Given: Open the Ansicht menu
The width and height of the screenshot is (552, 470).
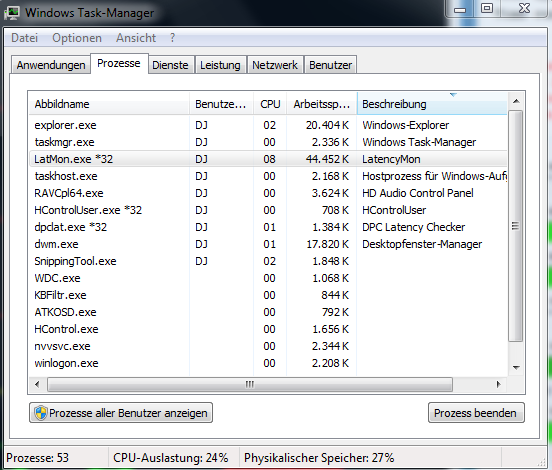Looking at the screenshot, I should 136,38.
